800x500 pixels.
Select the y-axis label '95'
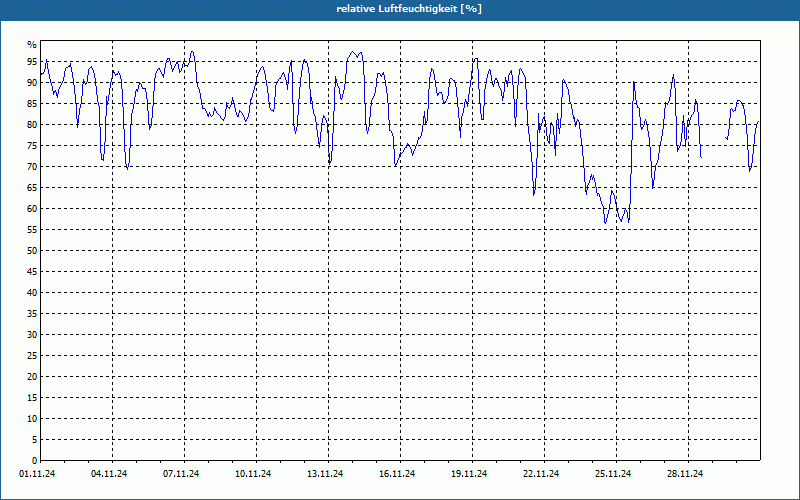point(32,62)
